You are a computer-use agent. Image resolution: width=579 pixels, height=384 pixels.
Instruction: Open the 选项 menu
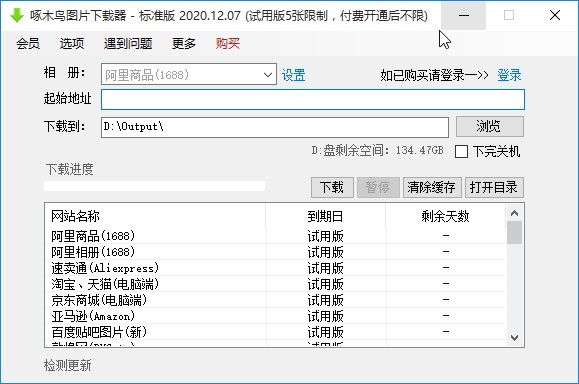click(72, 44)
